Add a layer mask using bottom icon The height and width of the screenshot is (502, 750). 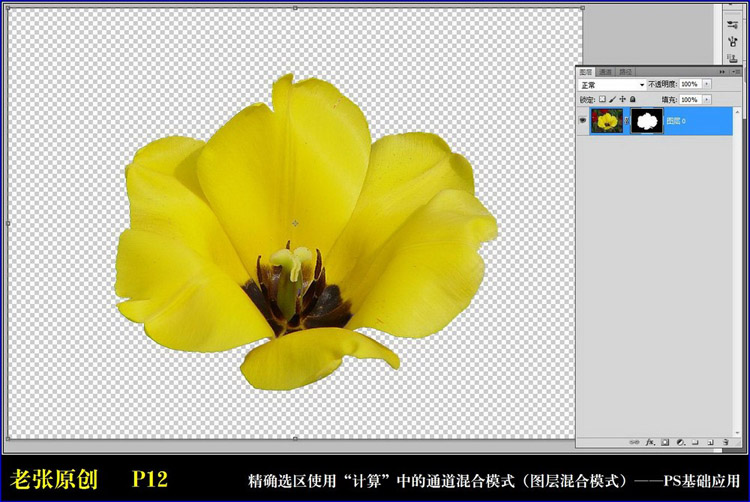tap(664, 441)
